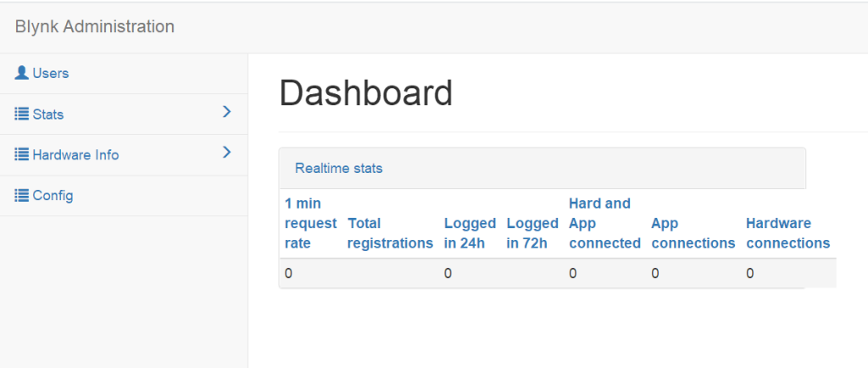Open the Users page
The width and height of the screenshot is (868, 368).
click(50, 73)
